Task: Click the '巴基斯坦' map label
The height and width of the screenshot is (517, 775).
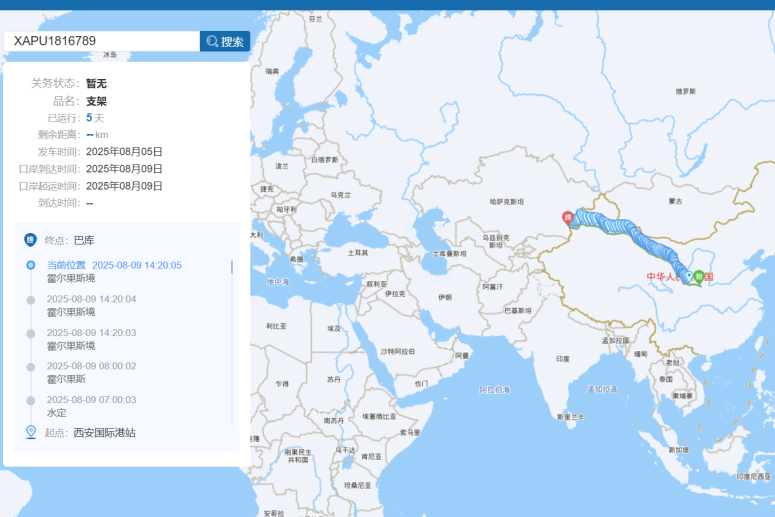Action: 518,310
